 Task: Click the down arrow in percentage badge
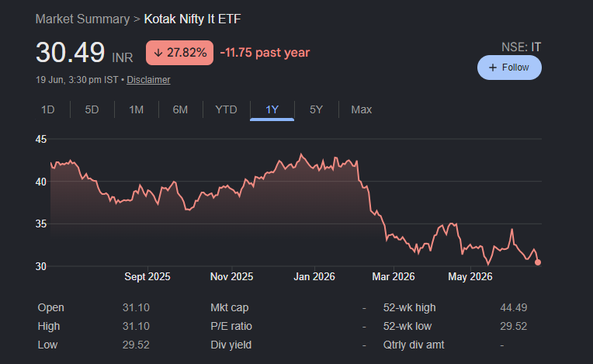158,53
